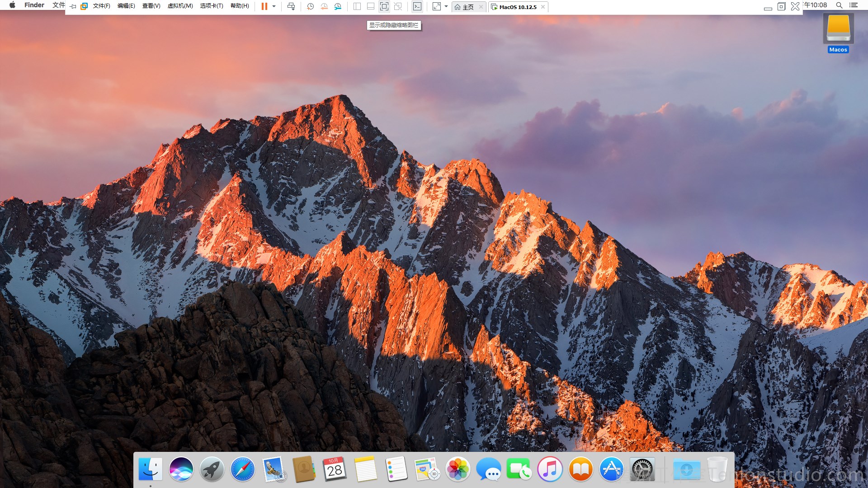Open Photos from the Dock
This screenshot has height=488, width=868.
pyautogui.click(x=458, y=469)
